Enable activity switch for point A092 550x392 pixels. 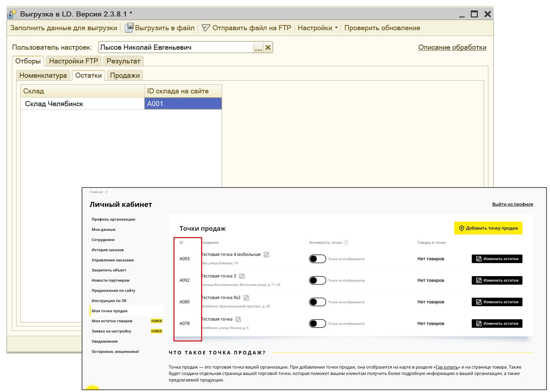[x=317, y=280]
